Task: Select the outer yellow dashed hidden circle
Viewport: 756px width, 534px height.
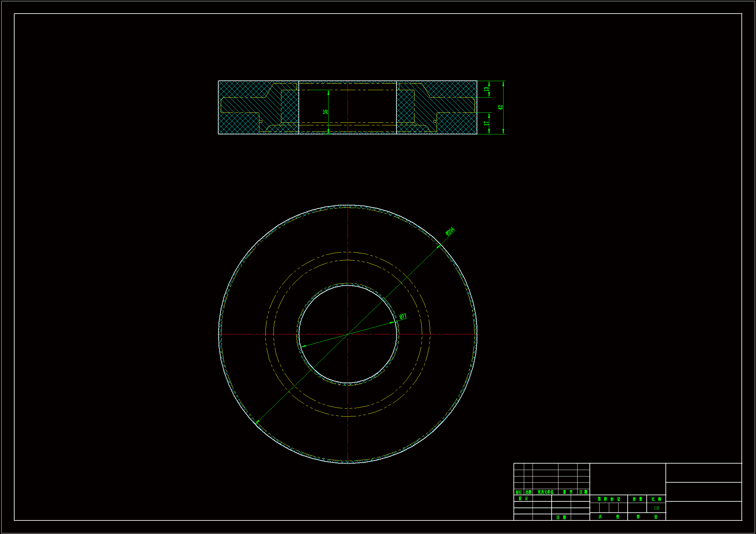Action: tap(290, 277)
